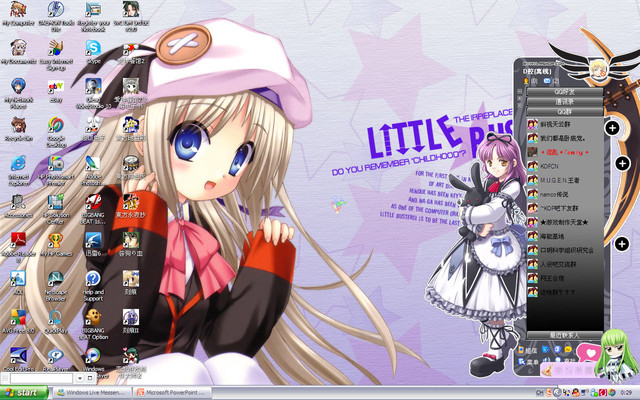Click the desk band text input field
The image size is (640, 400).
coord(42,378)
